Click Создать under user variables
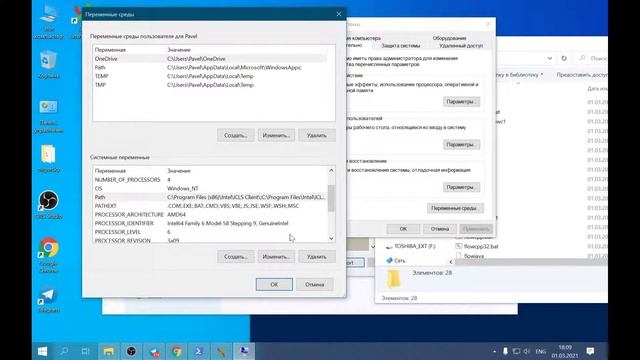The width and height of the screenshot is (640, 360). click(x=236, y=135)
